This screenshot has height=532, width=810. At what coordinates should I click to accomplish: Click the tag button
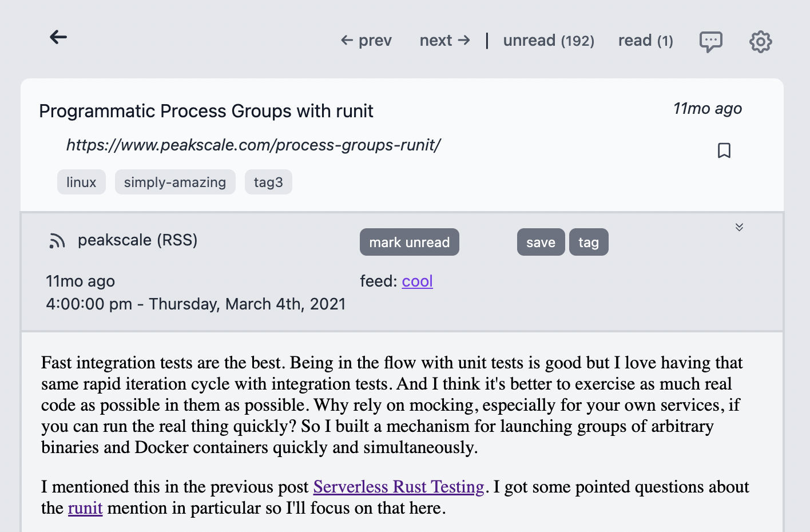pos(589,242)
